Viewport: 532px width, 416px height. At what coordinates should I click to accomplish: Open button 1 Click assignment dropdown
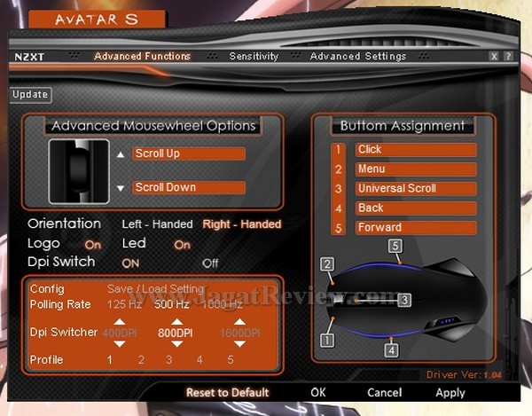coord(416,150)
